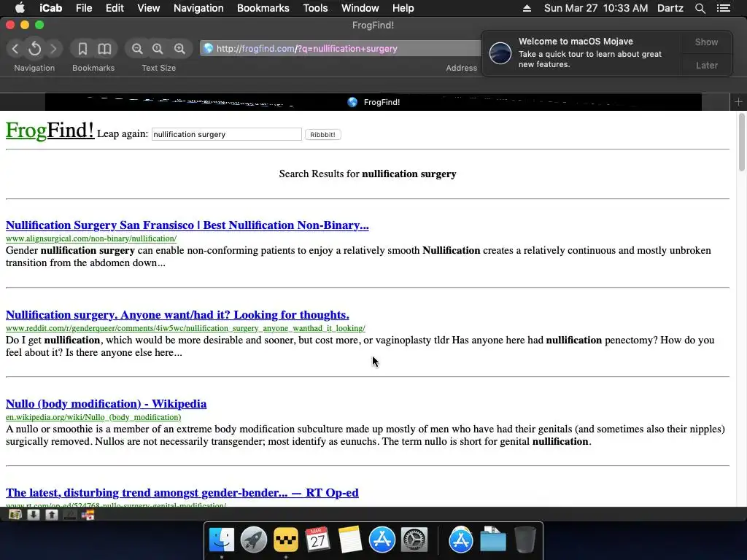747x560 pixels.
Task: Open the Apple menu
Action: click(20, 8)
